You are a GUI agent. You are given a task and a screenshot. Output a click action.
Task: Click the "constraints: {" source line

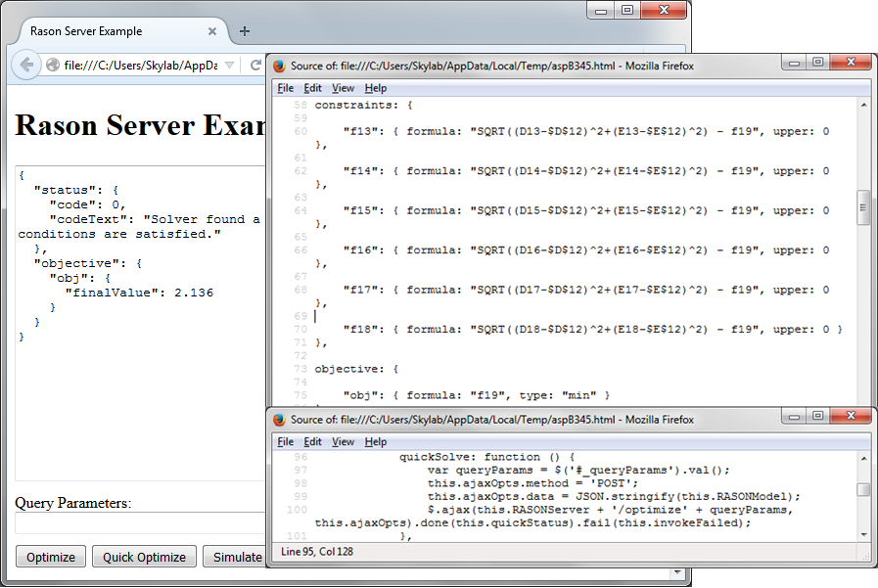click(x=363, y=106)
